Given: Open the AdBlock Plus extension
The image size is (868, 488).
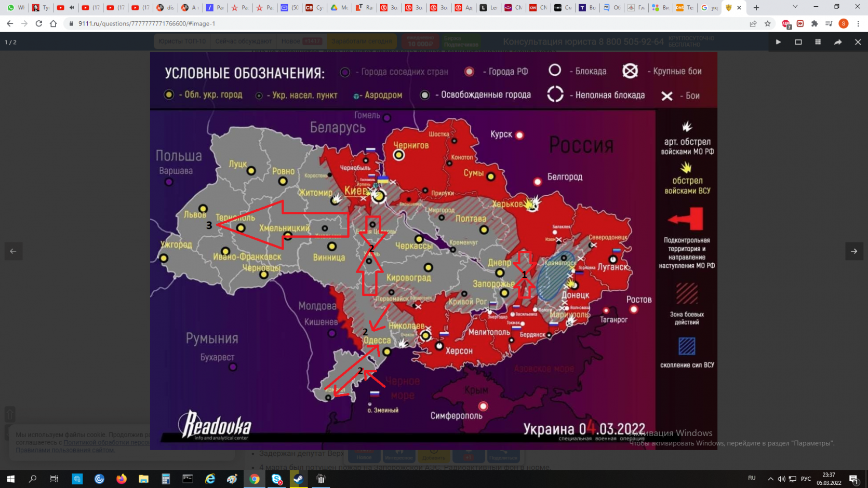Looking at the screenshot, I should coord(785,24).
